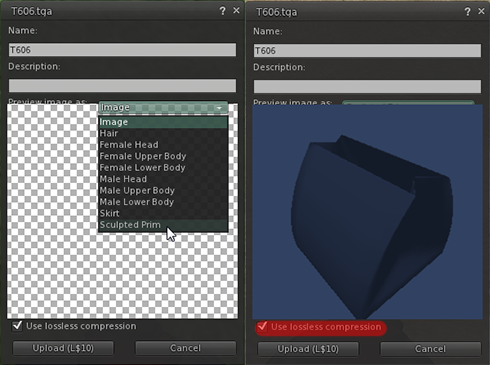Focus the Name field in the right dialog

tap(367, 51)
